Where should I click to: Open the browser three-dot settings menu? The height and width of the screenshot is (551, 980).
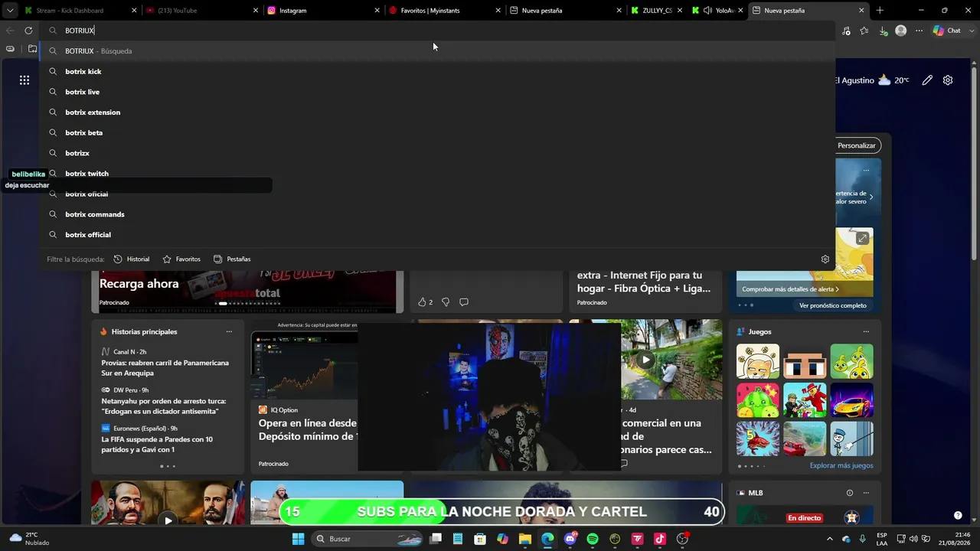tap(919, 31)
